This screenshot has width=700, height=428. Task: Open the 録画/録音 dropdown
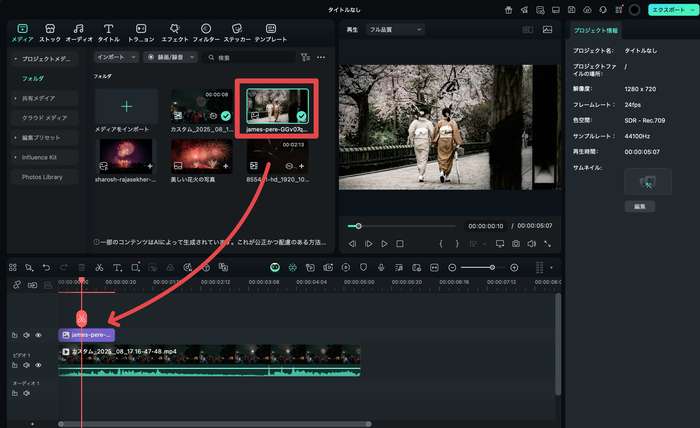pos(170,57)
